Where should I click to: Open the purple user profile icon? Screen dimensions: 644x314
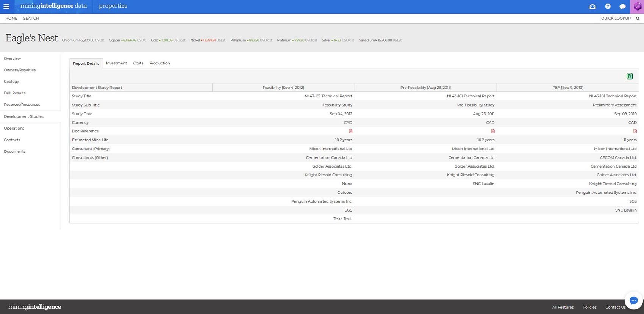tap(637, 7)
